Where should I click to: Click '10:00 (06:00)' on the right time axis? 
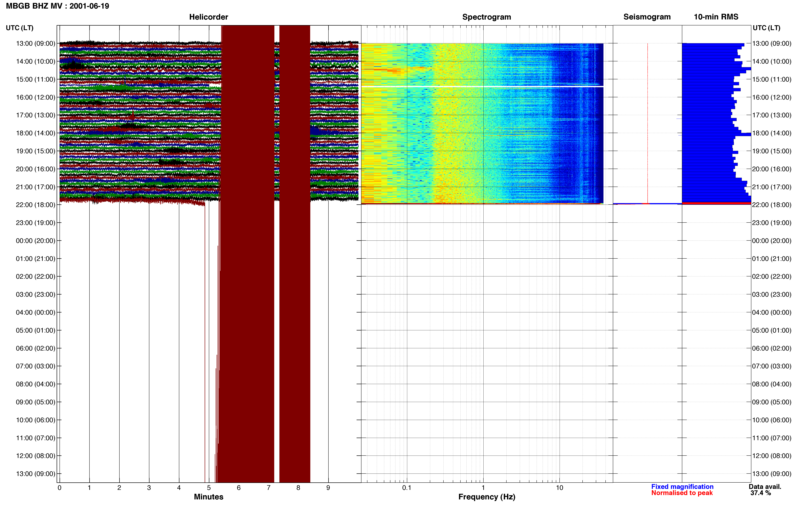tap(772, 420)
